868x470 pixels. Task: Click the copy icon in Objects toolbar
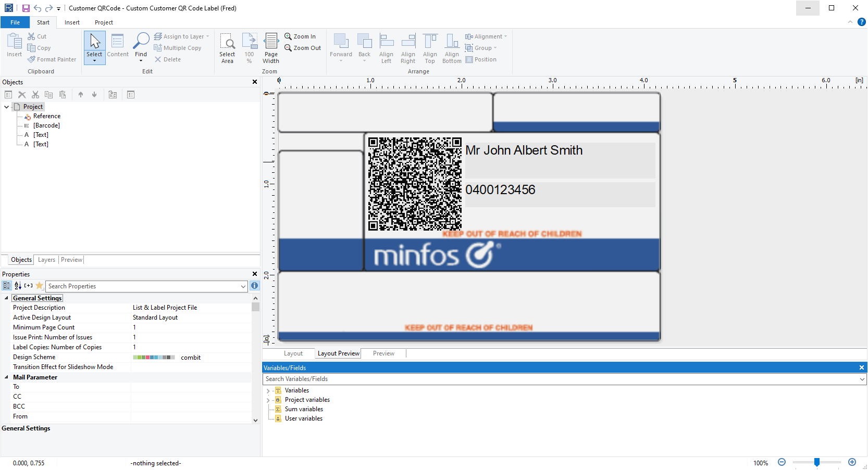[49, 94]
